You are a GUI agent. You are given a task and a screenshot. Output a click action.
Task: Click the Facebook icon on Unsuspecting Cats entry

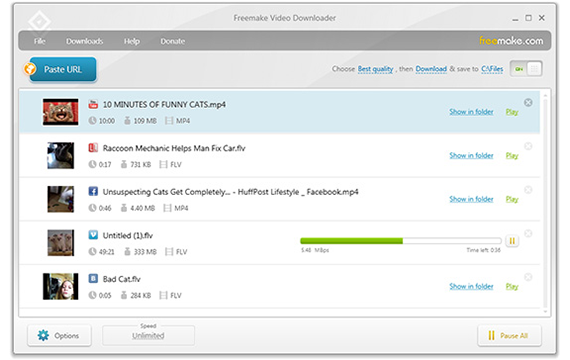click(93, 191)
